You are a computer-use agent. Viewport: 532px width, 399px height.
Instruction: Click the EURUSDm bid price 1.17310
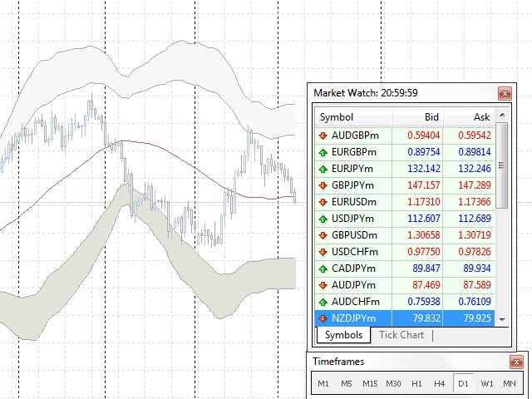click(x=423, y=202)
